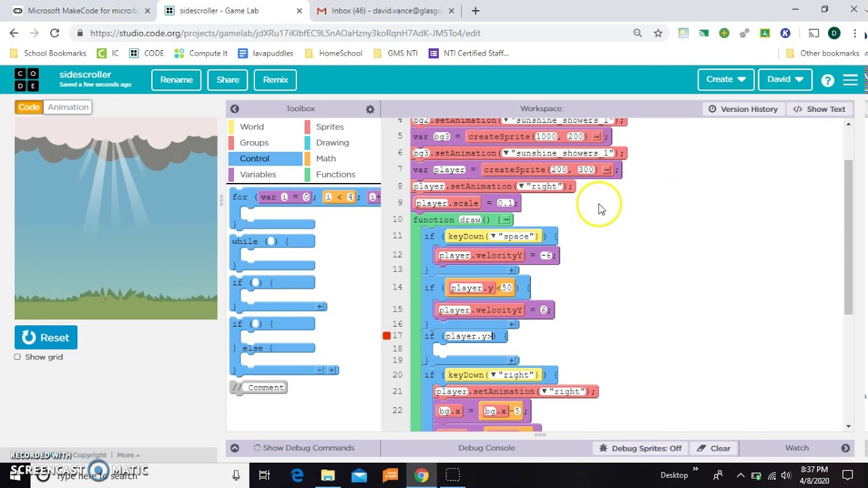Switch to Show Text mode

click(819, 109)
